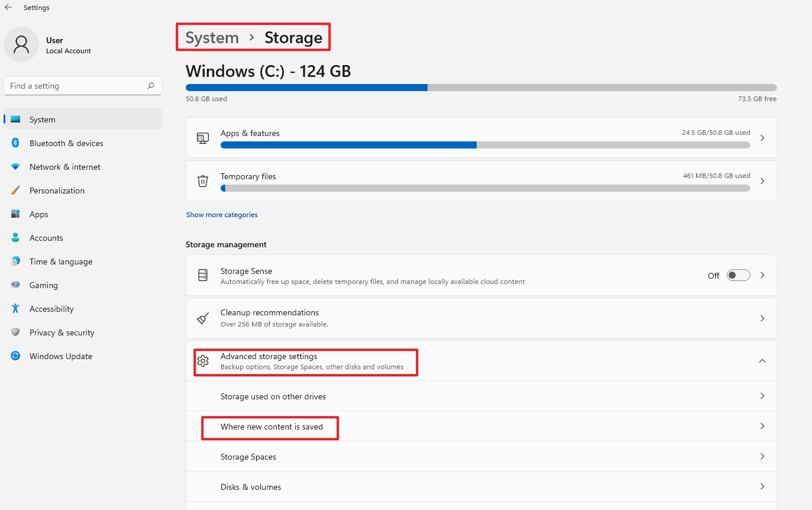Screen dimensions: 812x510
Task: Select Network & internet in sidebar
Action: pos(83,167)
